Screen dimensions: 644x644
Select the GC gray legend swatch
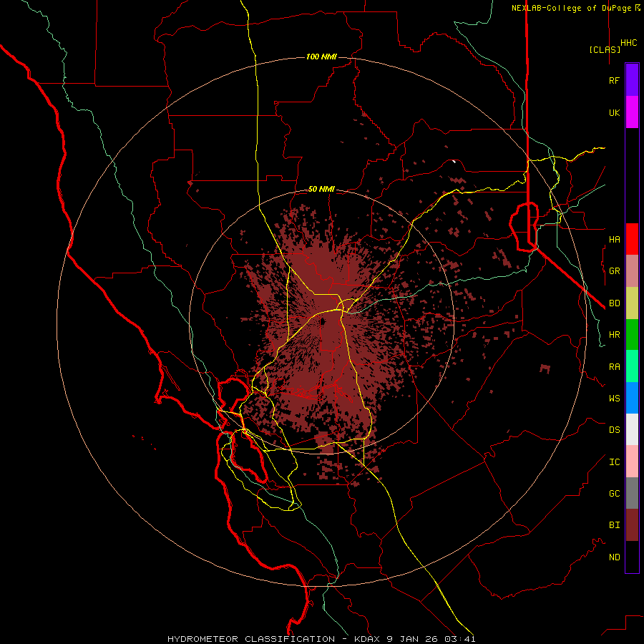coord(632,493)
